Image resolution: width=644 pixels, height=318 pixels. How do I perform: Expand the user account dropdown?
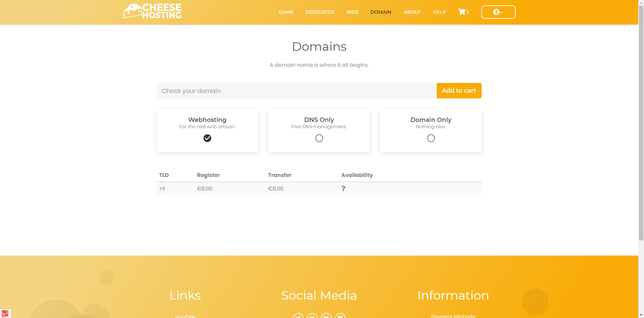[x=498, y=12]
